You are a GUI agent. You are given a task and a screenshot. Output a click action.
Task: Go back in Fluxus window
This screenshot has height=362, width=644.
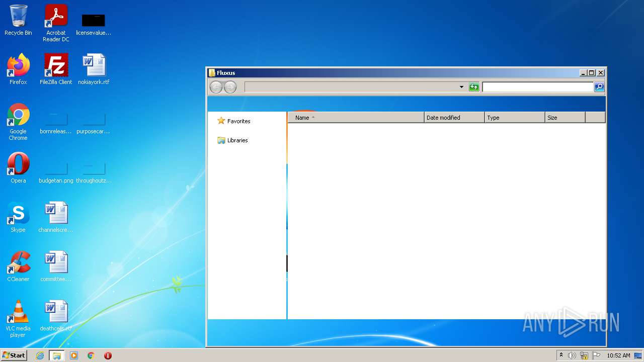pyautogui.click(x=216, y=87)
